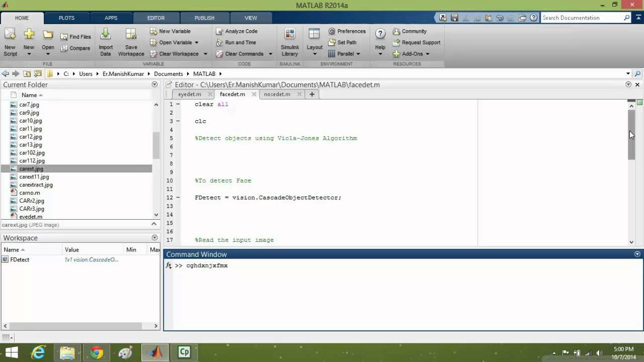Click Analyze Code
The width and height of the screenshot is (644, 362).
236,31
